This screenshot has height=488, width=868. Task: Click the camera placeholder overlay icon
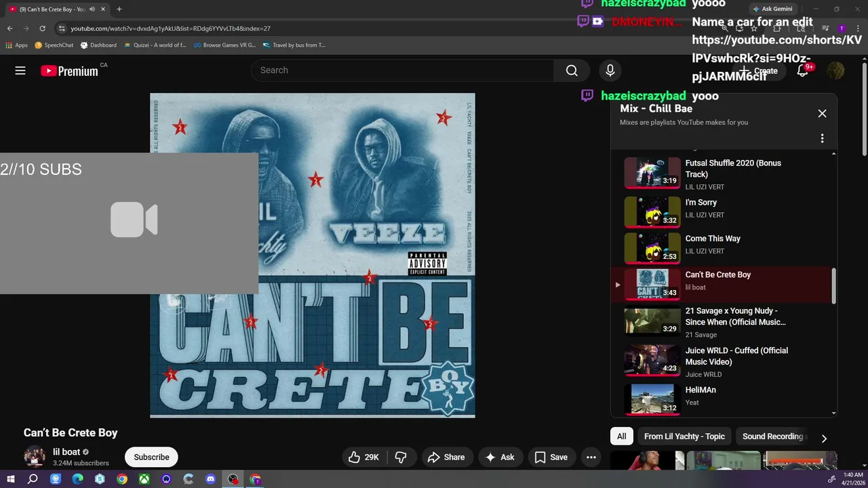134,220
